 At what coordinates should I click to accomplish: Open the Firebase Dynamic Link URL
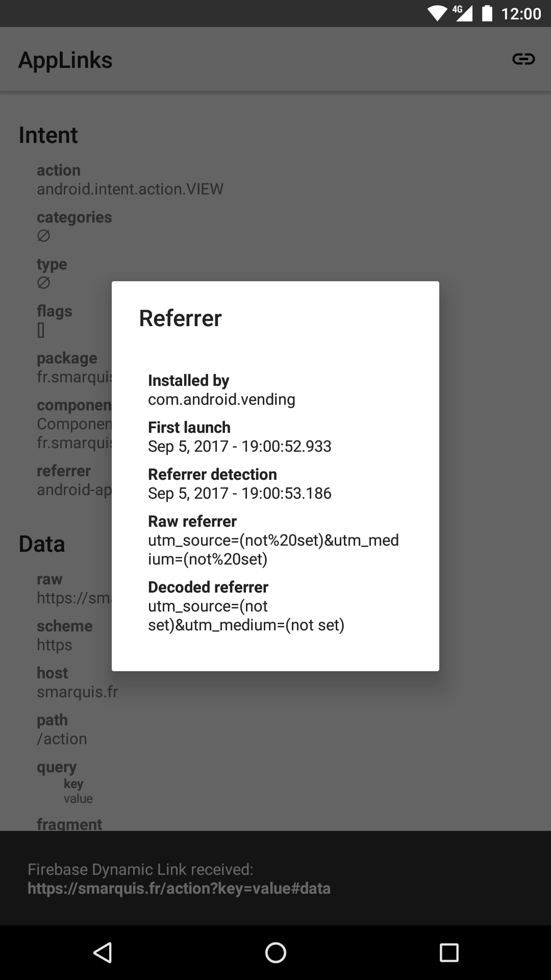(x=179, y=888)
